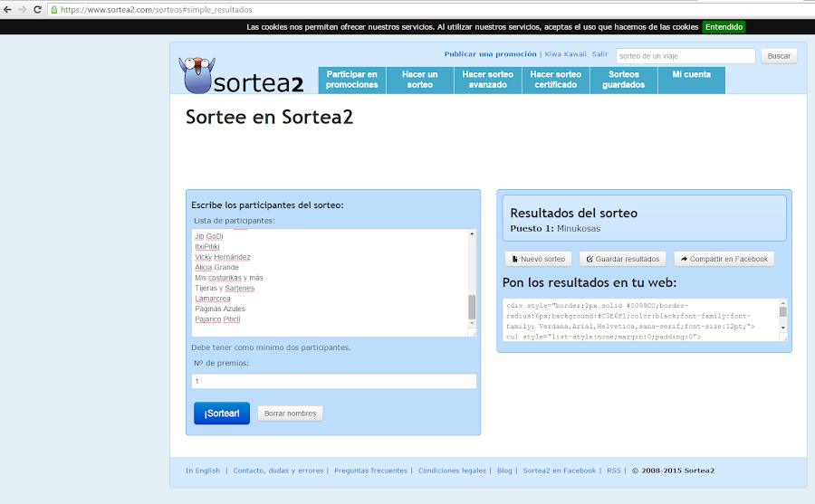Click participant name 'Lamarcrea'
The width and height of the screenshot is (815, 504).
[213, 299]
